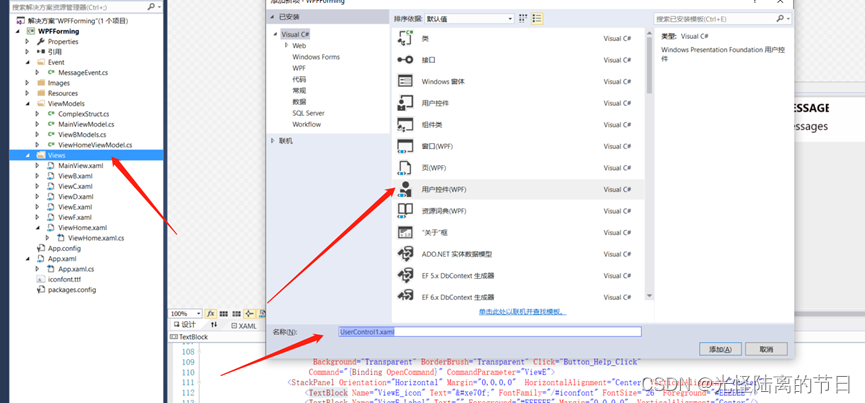This screenshot has width=865, height=403.
Task: Select the Workflow category
Action: click(307, 125)
